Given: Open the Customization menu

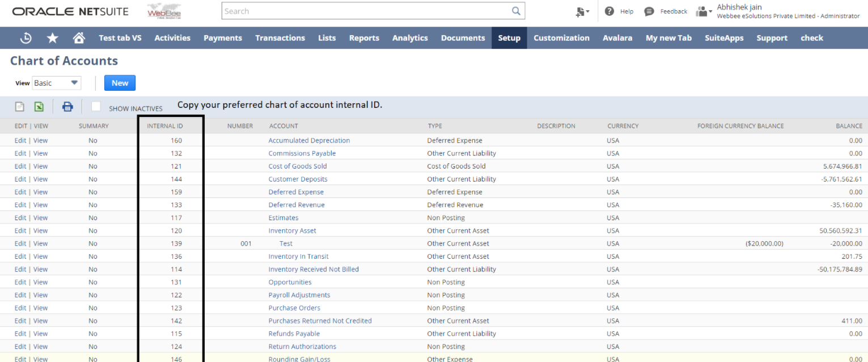Looking at the screenshot, I should tap(561, 38).
